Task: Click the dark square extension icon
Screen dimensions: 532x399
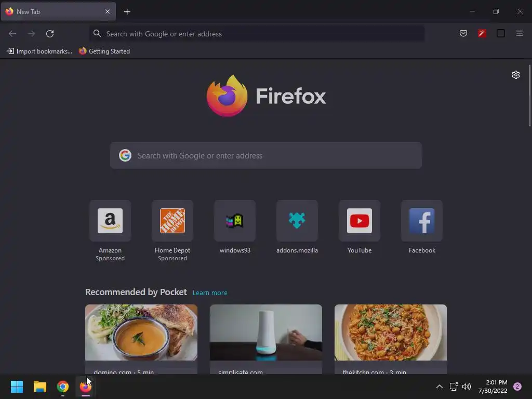Action: coord(501,33)
